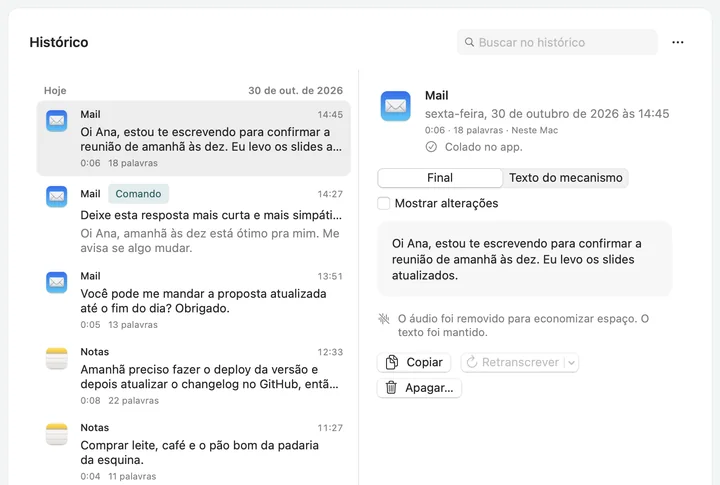The height and width of the screenshot is (485, 720).
Task: Click Mail icon of 14:27 command entry
Action: point(56,197)
